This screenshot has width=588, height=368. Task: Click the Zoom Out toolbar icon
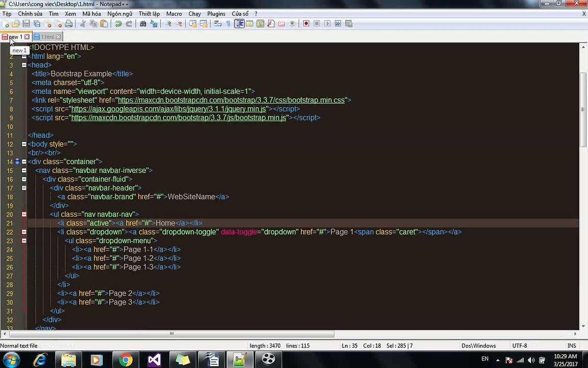179,24
